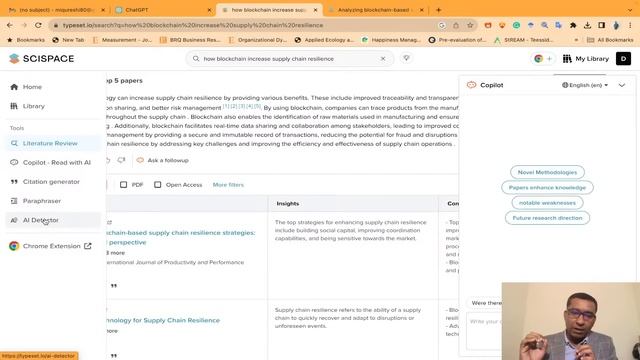This screenshot has height=360, width=640.
Task: Reload the page
Action: (38, 25)
